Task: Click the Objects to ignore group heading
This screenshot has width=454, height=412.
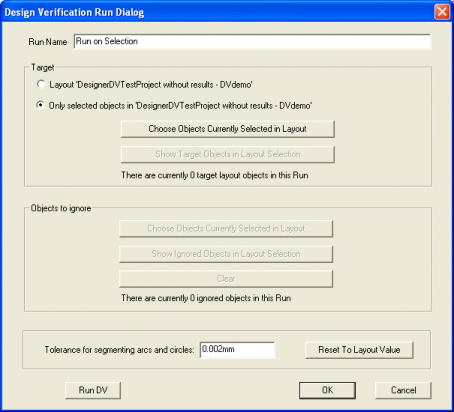Action: [x=61, y=208]
